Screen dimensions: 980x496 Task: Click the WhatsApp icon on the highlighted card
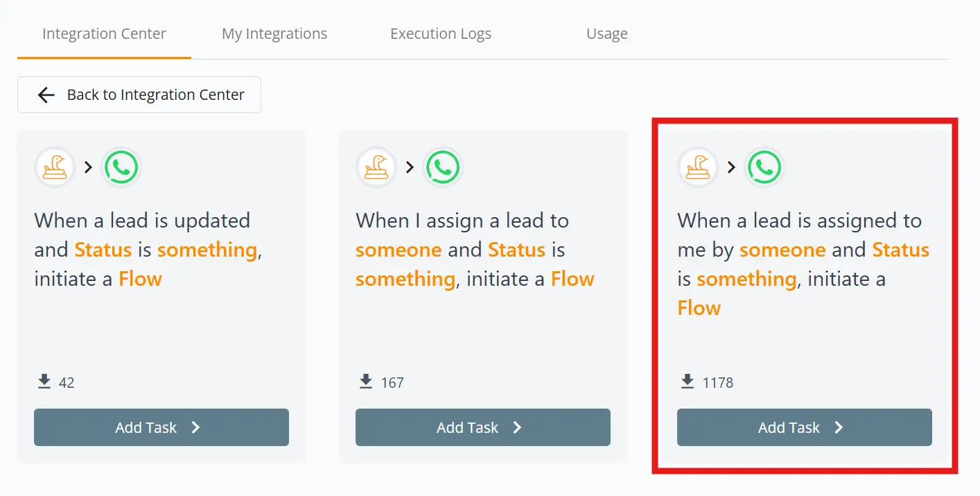click(764, 166)
